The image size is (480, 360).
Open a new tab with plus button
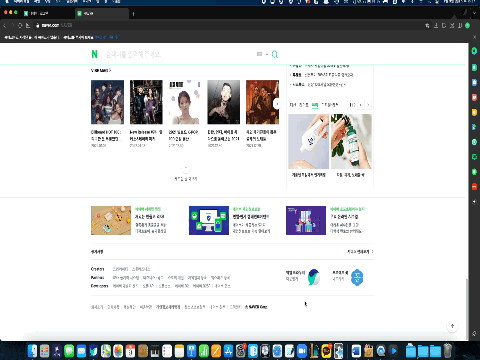pos(133,14)
